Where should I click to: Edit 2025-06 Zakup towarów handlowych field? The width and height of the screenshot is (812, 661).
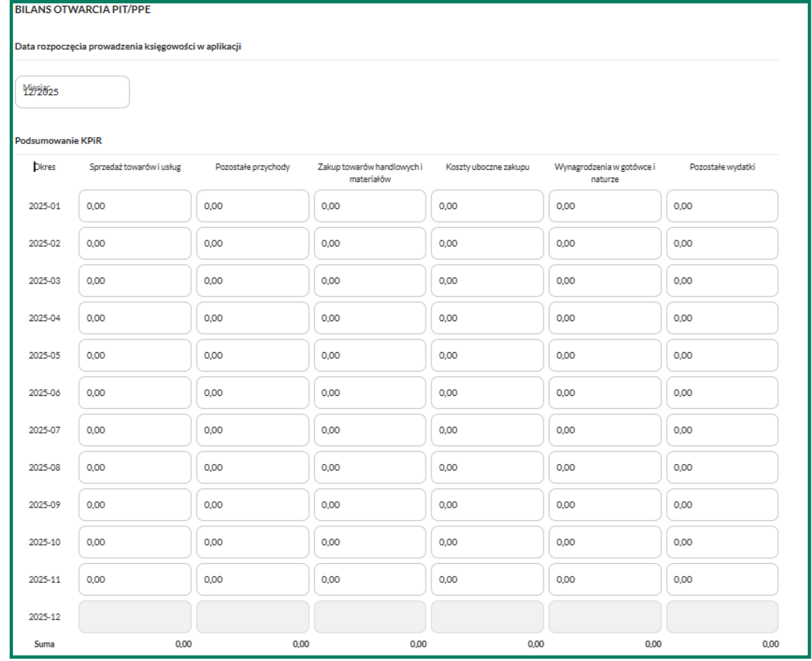[x=370, y=393]
